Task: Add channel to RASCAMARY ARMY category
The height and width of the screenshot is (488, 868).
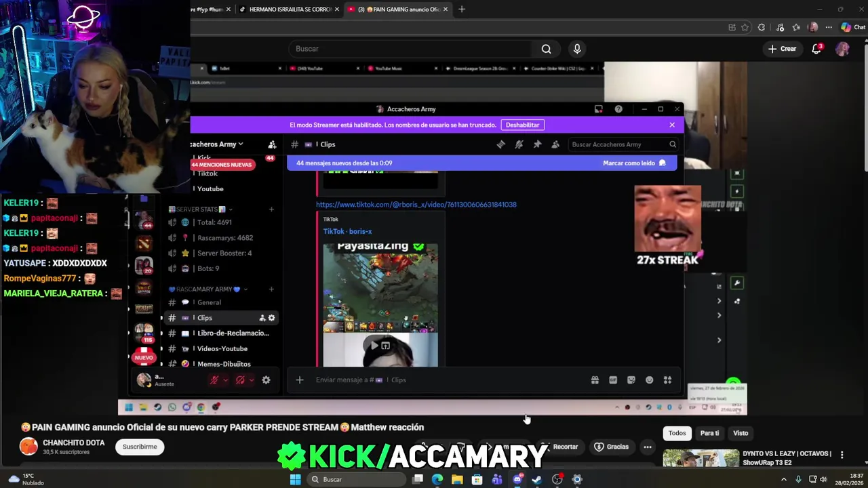Action: 271,289
